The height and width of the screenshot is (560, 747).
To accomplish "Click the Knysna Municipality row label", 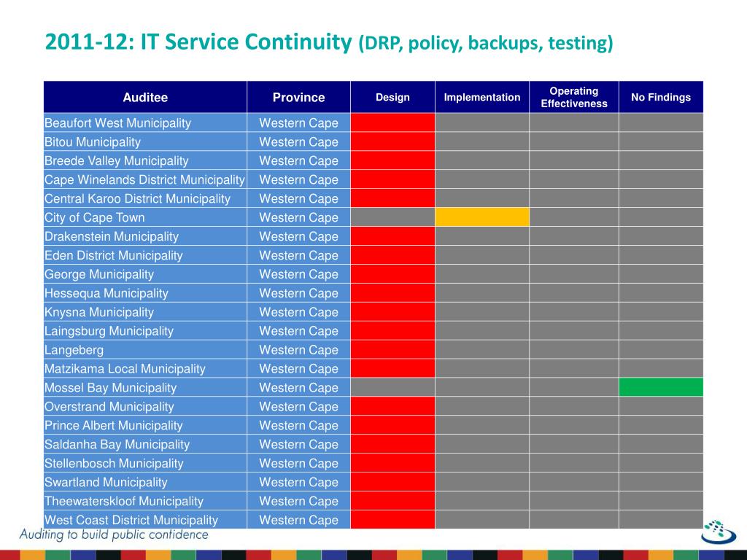I will (x=99, y=312).
